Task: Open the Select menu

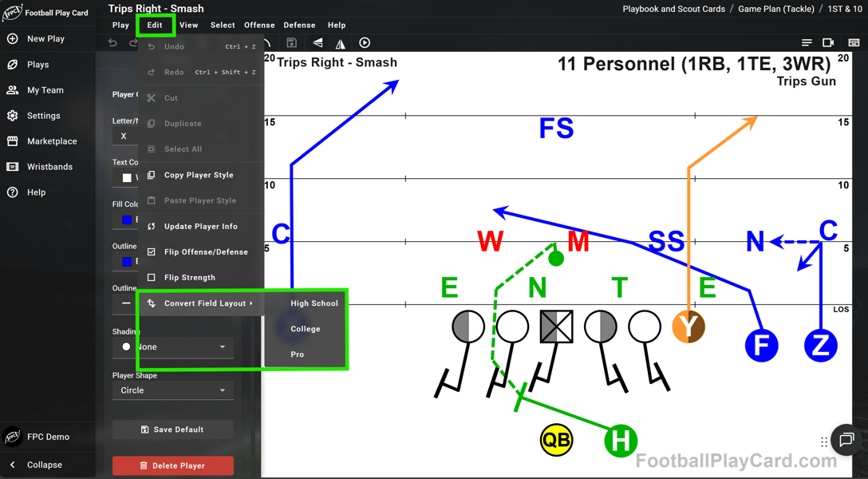Action: pyautogui.click(x=223, y=25)
